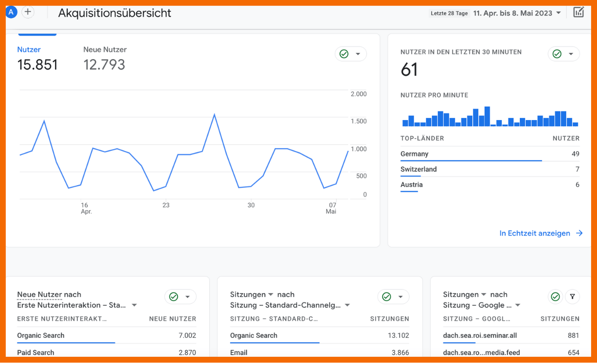This screenshot has height=364, width=597.
Task: Click the blue 'A' avatar icon
Action: 11,12
